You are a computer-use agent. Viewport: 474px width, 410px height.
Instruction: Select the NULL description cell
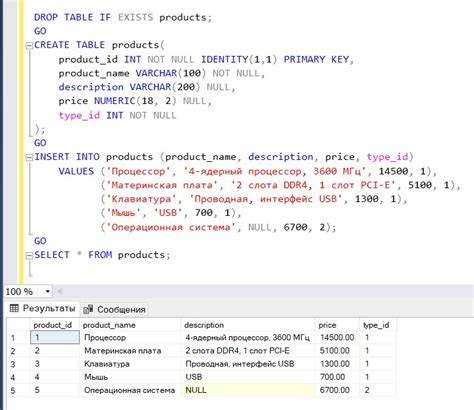(248, 390)
